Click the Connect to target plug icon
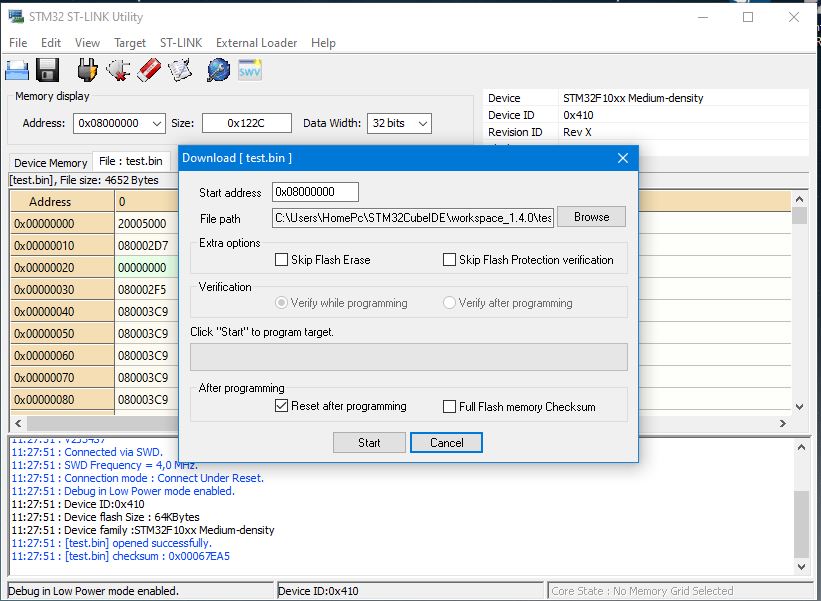The height and width of the screenshot is (601, 821). [87, 70]
